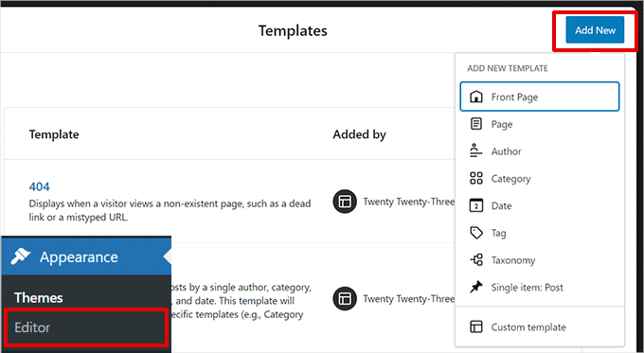Select Custom template option
The height and width of the screenshot is (353, 644).
point(539,327)
